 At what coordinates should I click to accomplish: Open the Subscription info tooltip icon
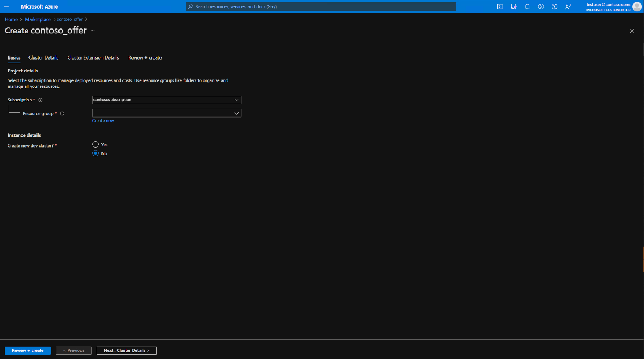coord(40,100)
